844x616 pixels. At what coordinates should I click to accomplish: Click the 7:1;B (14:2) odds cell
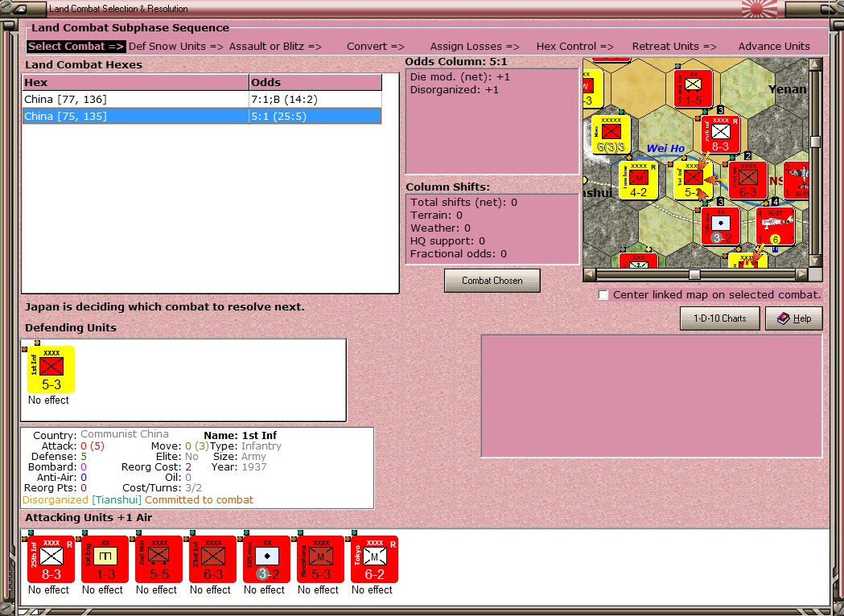[x=315, y=100]
